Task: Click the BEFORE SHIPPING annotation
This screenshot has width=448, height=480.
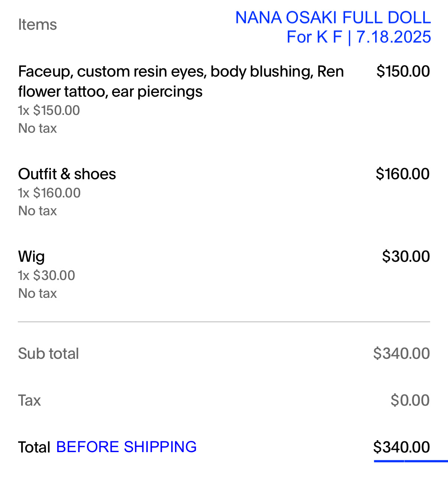Action: (126, 447)
